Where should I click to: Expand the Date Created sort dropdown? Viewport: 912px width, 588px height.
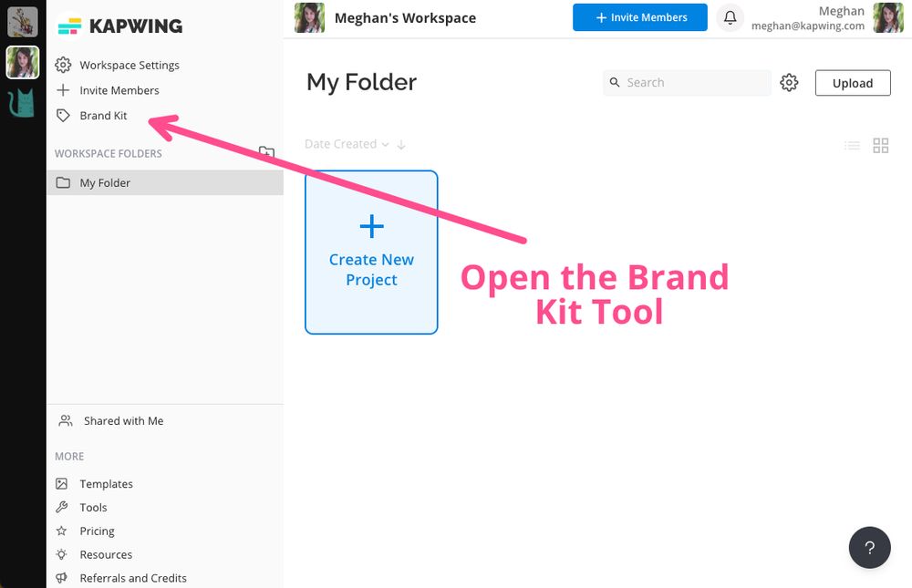pyautogui.click(x=347, y=144)
